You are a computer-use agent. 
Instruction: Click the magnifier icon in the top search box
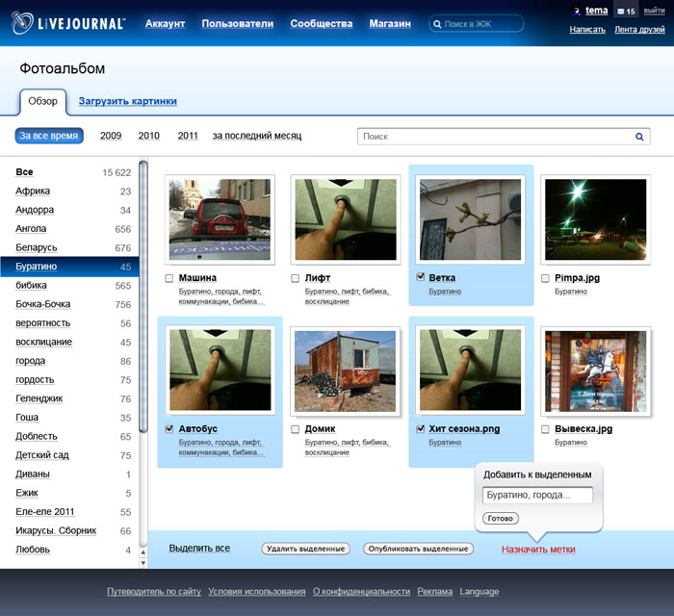coord(438,24)
